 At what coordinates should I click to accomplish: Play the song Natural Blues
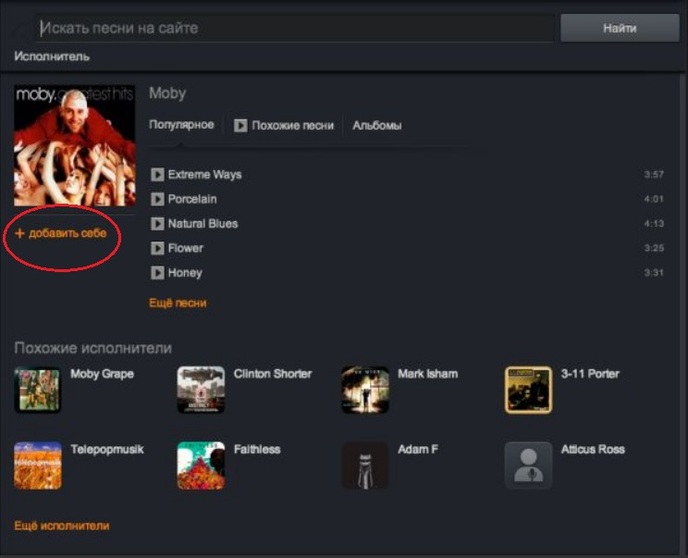pos(157,224)
